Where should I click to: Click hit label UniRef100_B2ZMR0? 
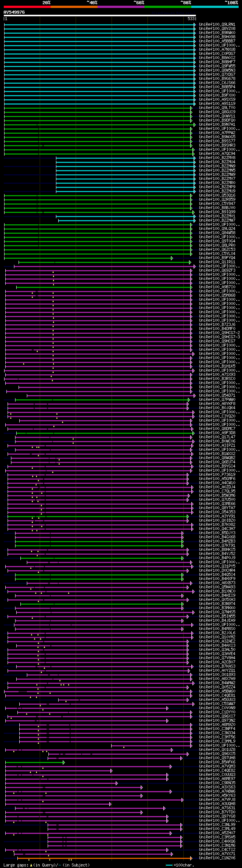tap(217, 183)
